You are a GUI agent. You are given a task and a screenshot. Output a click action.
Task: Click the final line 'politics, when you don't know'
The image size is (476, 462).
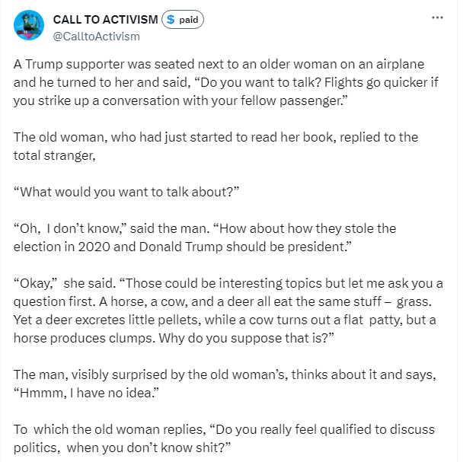click(122, 448)
